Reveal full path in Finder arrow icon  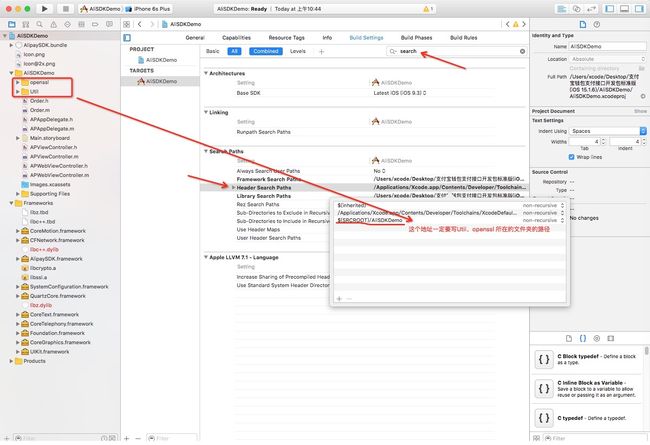pos(643,96)
